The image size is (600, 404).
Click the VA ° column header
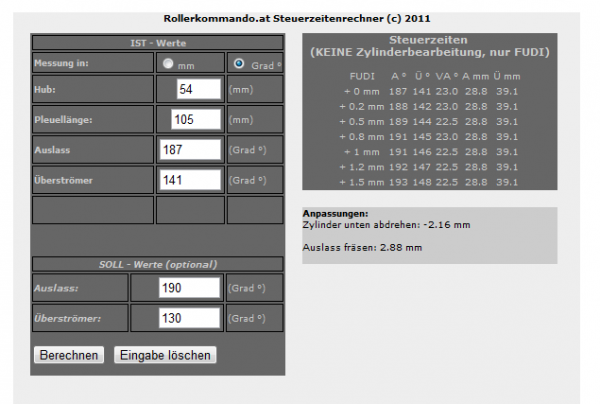tap(447, 77)
